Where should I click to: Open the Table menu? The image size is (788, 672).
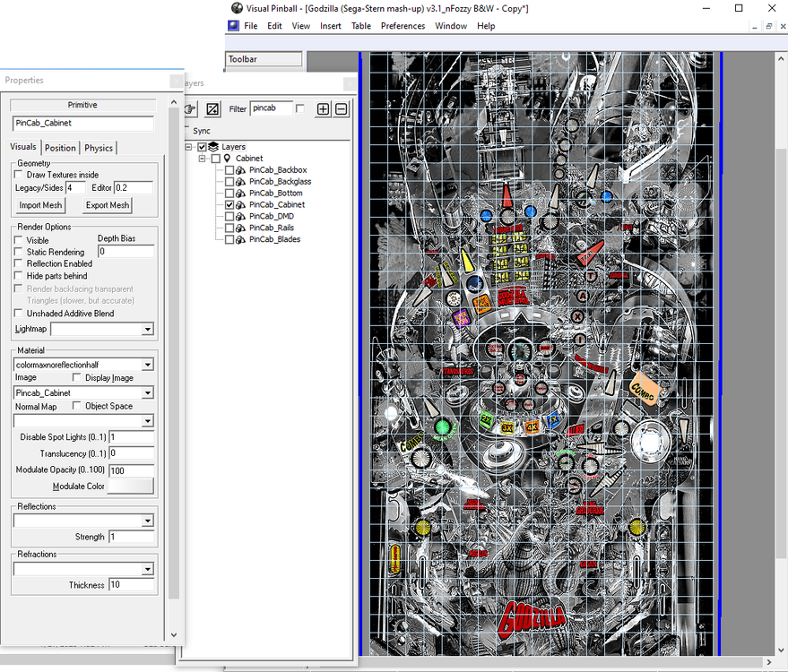click(x=361, y=26)
